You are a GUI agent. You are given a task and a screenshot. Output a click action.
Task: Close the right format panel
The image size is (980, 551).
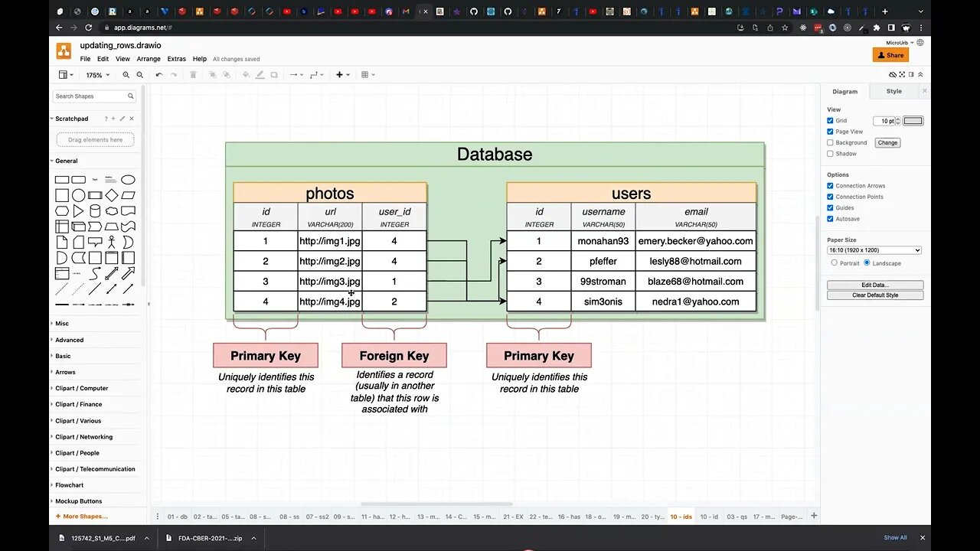click(x=924, y=91)
